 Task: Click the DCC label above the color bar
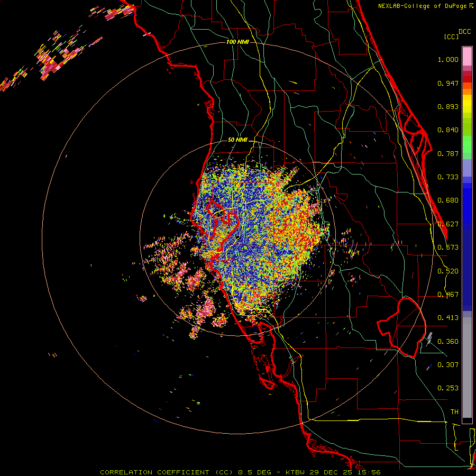(465, 32)
